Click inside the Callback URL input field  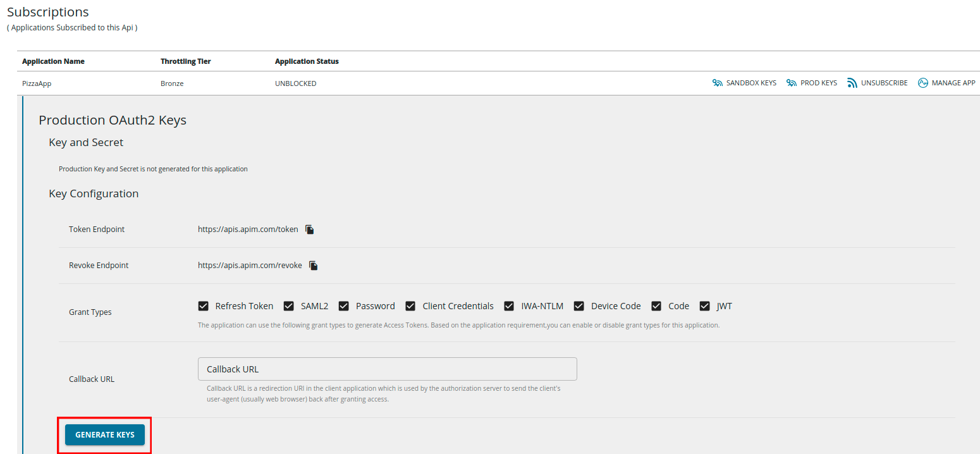click(387, 369)
